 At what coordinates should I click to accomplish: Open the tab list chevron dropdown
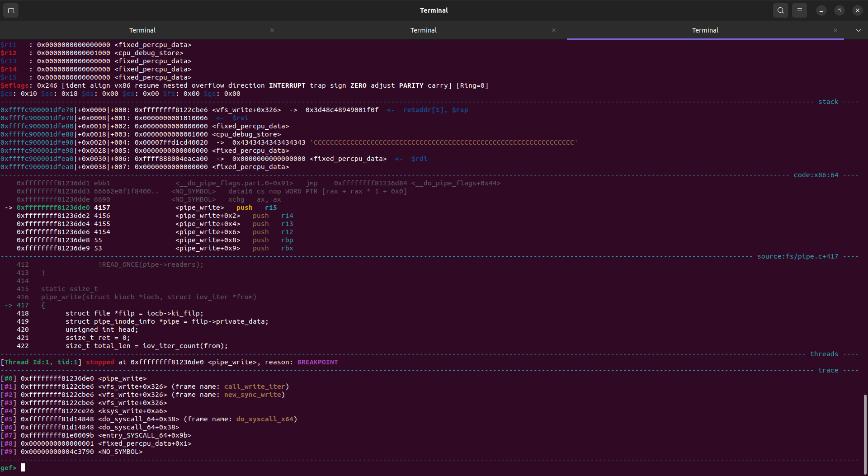pos(858,30)
